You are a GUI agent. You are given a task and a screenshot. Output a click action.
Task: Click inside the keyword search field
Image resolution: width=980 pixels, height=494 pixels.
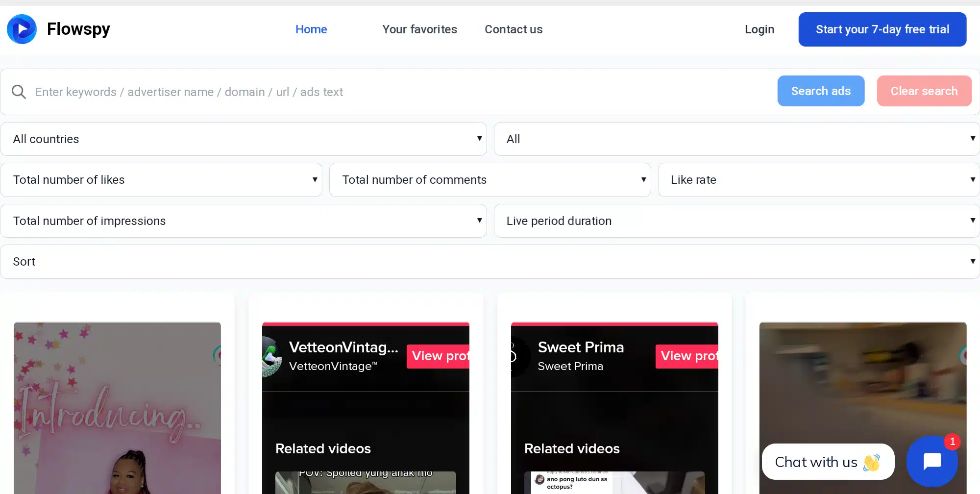tap(343, 92)
